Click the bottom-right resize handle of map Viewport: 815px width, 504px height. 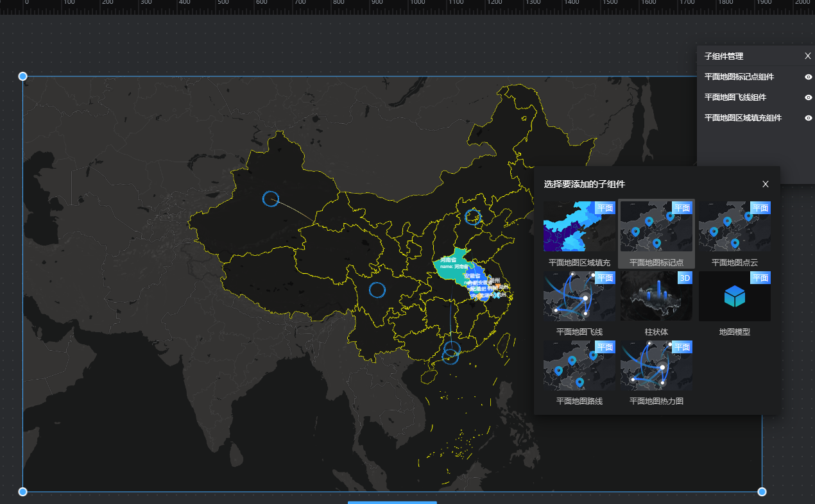tap(762, 492)
